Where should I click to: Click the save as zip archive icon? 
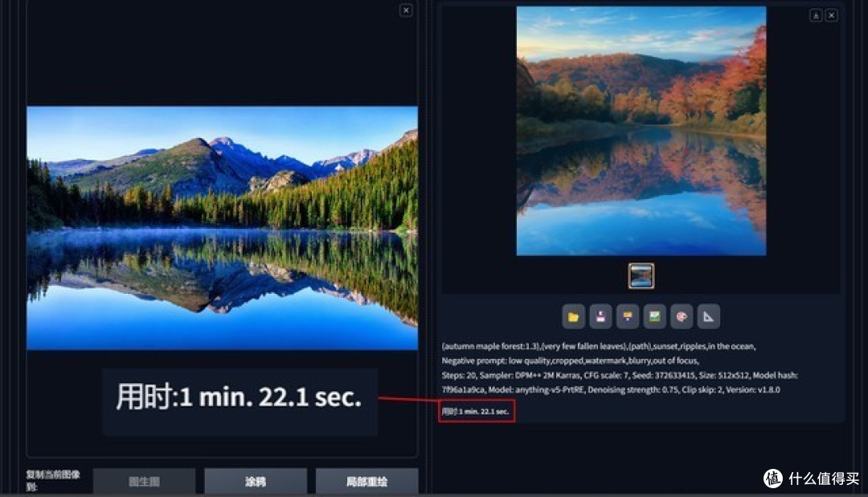tap(628, 317)
